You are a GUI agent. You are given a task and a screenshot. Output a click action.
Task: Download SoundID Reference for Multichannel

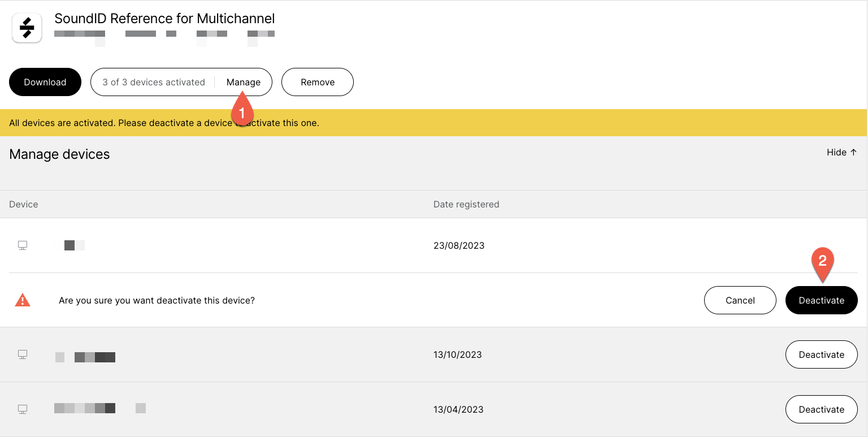pyautogui.click(x=45, y=82)
